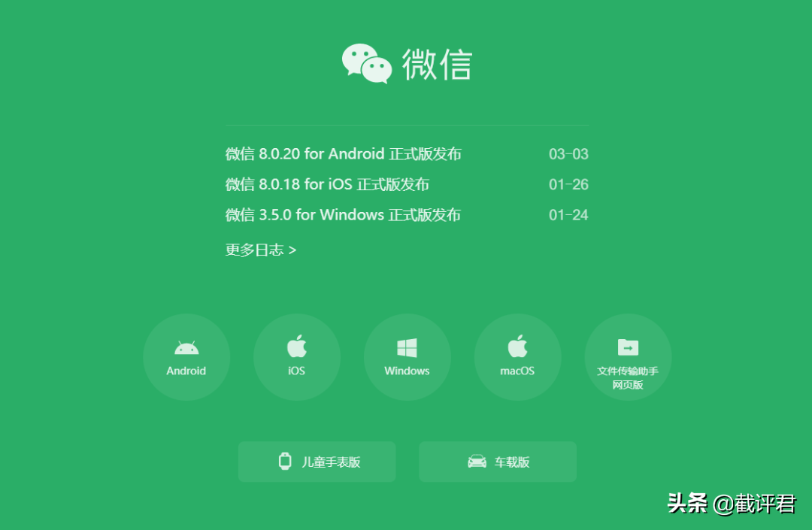Expand 更多日志 link
Screen dimensions: 812x530
[x=260, y=250]
